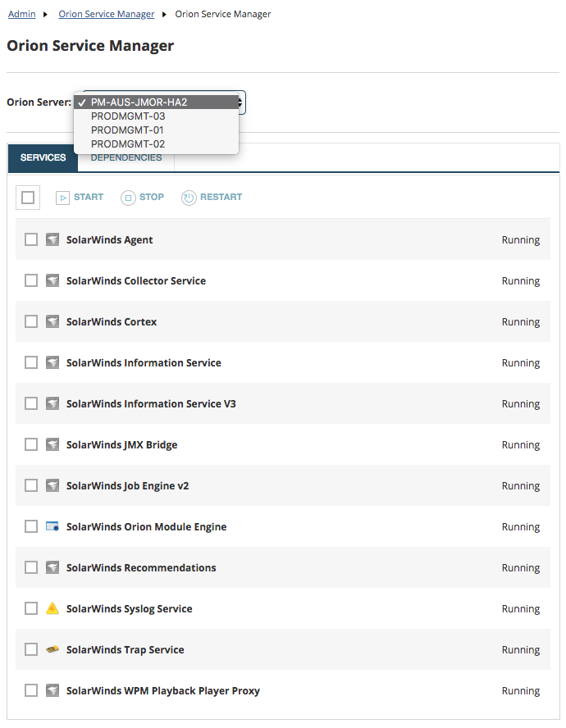This screenshot has width=566, height=728.
Task: Pick PRODMGMT-02 from Orion Server options
Action: 128,144
